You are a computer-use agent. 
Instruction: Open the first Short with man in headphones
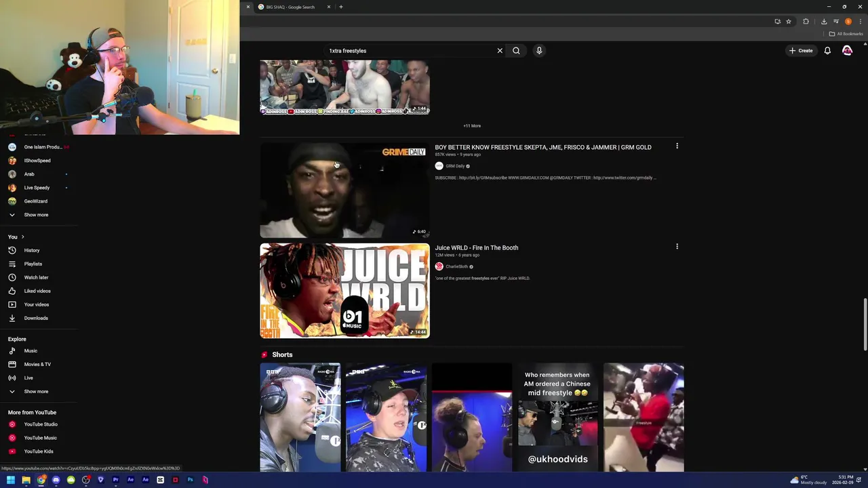pyautogui.click(x=300, y=418)
